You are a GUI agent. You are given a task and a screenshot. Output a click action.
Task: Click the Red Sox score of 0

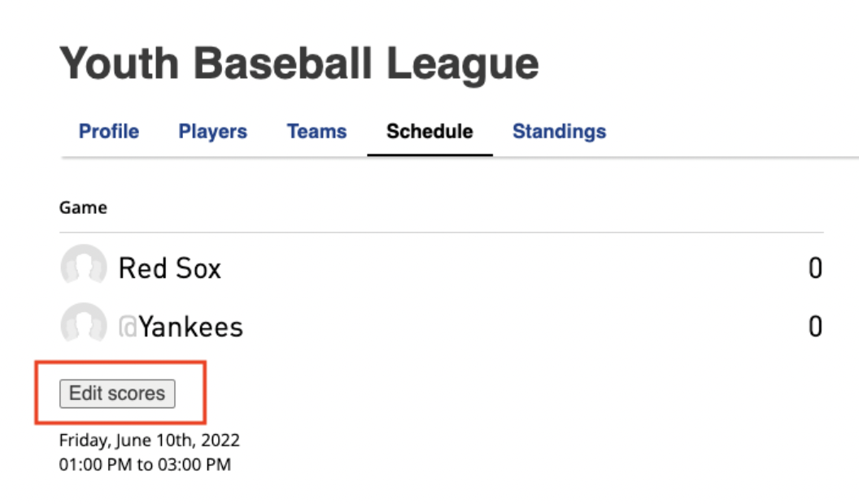coord(815,268)
